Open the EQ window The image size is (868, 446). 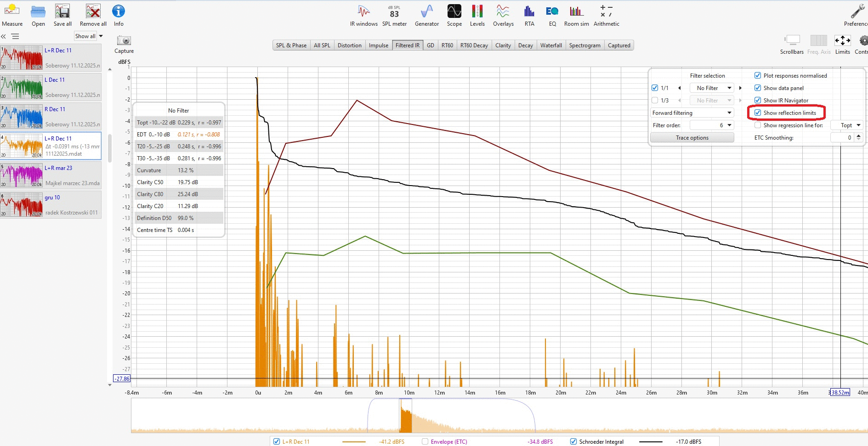tap(552, 15)
